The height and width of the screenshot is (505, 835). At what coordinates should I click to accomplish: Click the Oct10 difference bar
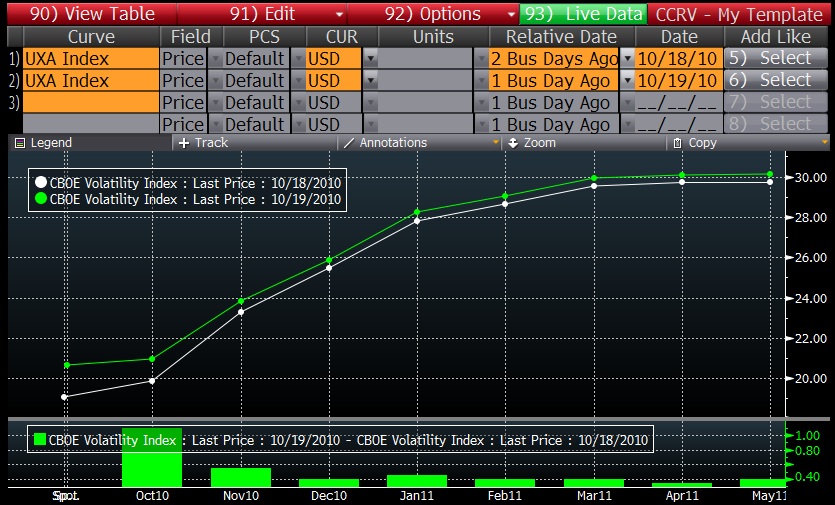[152, 457]
